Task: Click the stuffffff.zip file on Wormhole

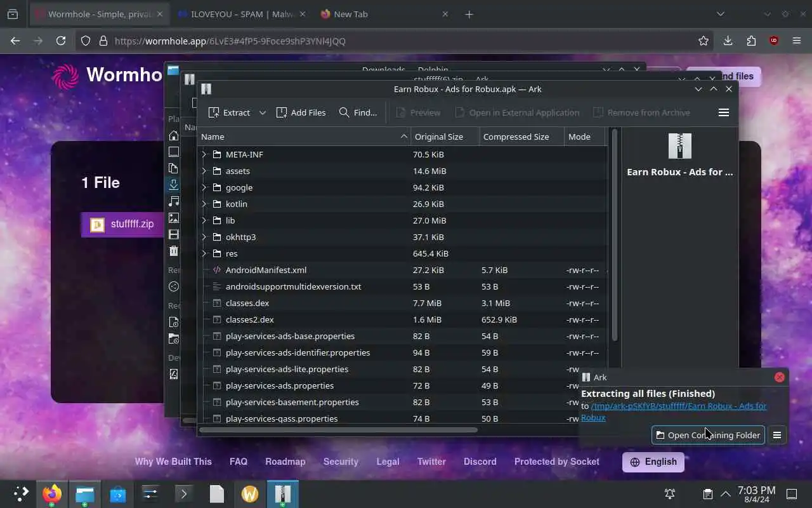Action: [122, 224]
